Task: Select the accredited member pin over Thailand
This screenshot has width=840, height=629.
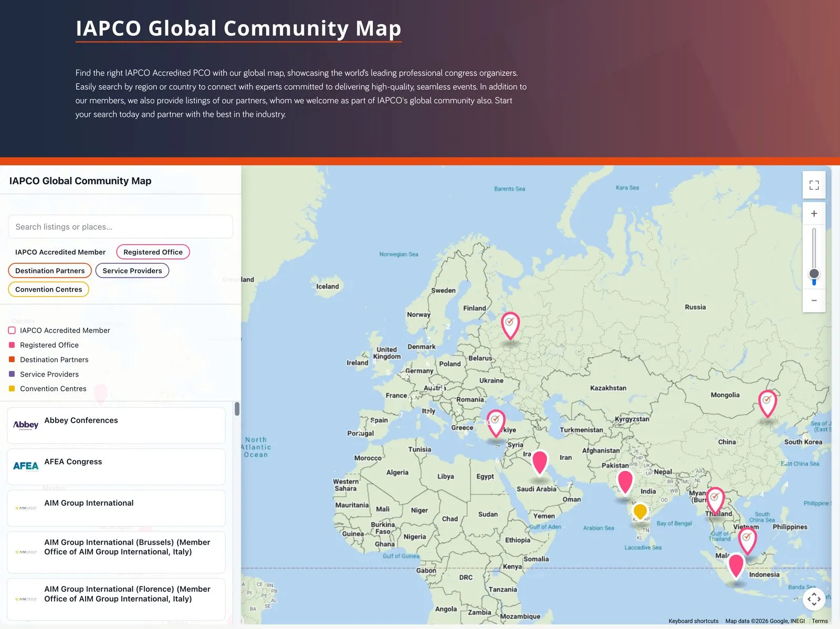Action: pyautogui.click(x=715, y=500)
